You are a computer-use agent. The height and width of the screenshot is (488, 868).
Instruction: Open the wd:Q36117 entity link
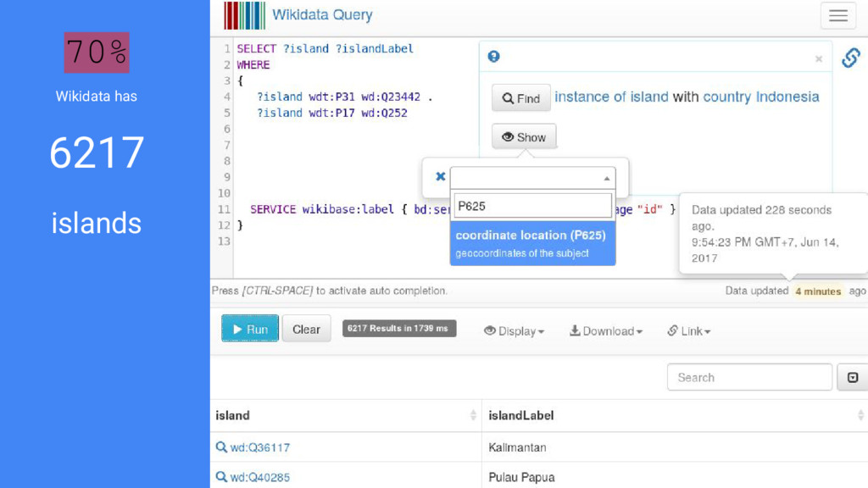click(259, 447)
